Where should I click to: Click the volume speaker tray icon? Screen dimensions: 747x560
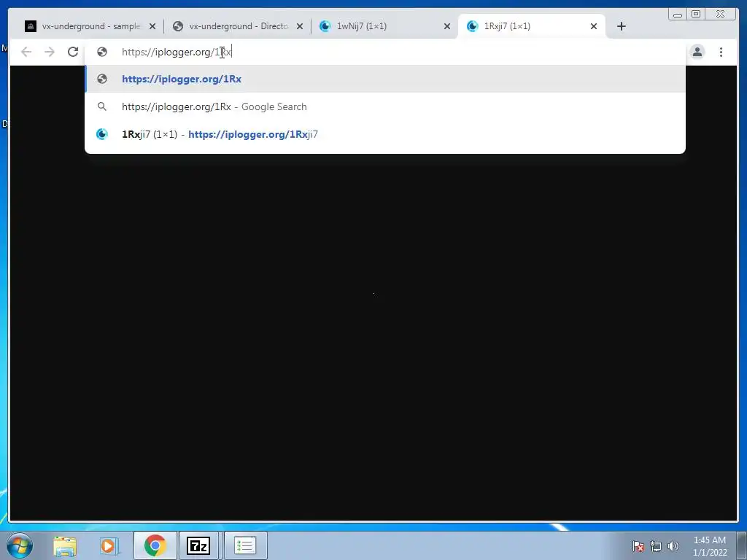pyautogui.click(x=673, y=546)
